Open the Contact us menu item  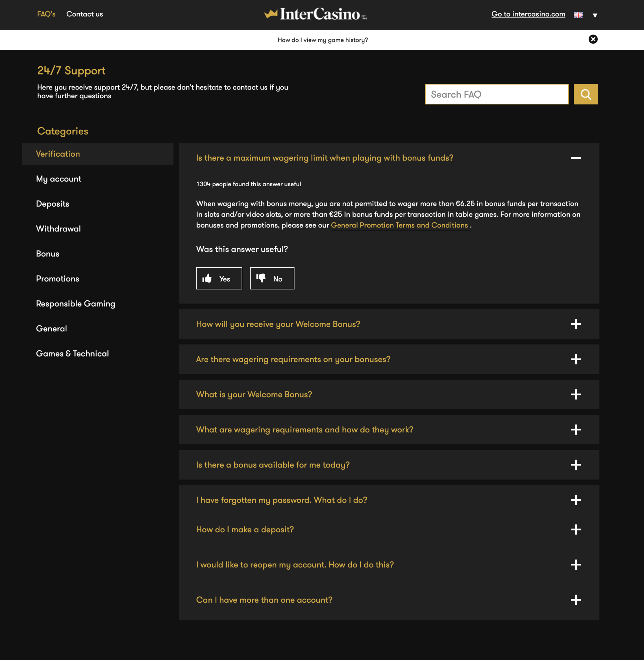[x=84, y=14]
